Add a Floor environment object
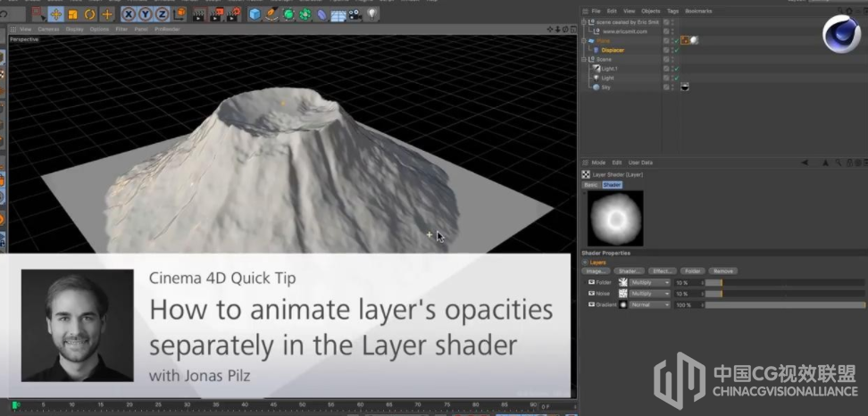 pos(338,15)
